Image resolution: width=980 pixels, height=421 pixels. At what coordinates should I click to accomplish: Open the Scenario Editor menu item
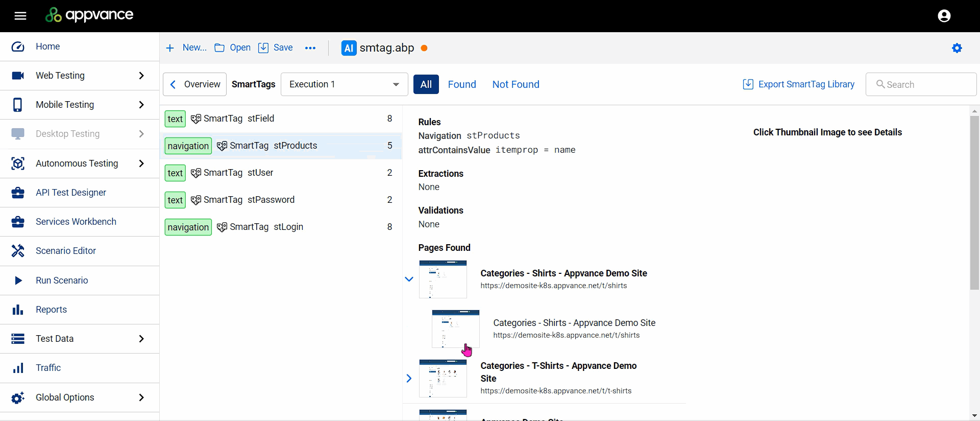[x=80, y=251]
